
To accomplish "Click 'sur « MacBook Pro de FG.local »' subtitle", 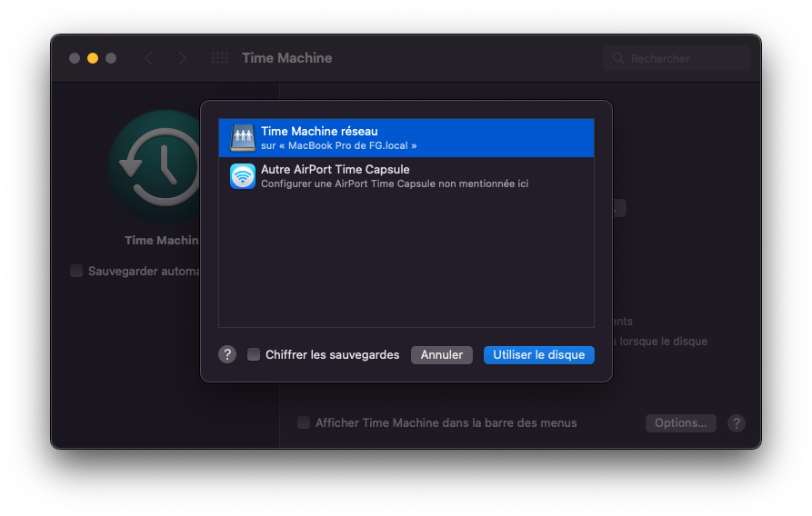I will coord(338,146).
